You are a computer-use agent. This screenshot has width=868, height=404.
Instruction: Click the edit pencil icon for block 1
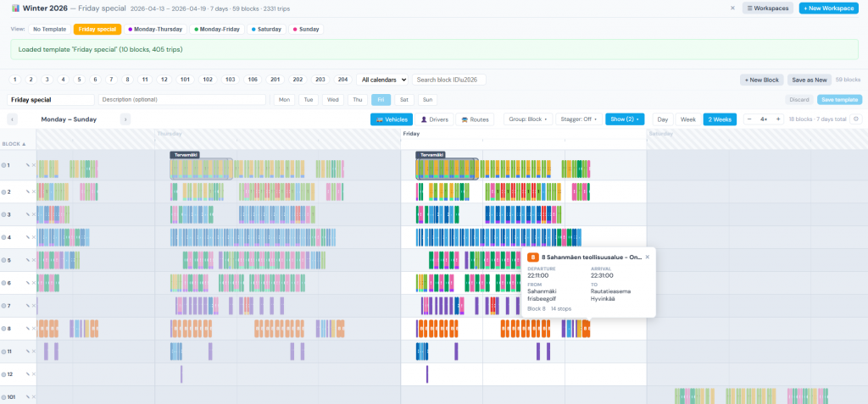pyautogui.click(x=27, y=165)
